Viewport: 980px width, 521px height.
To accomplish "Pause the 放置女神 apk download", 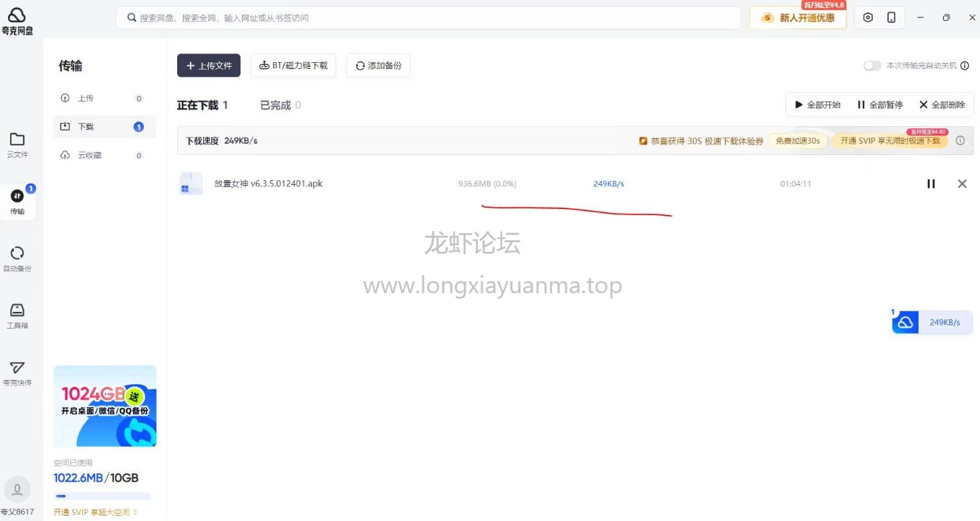I will click(931, 184).
